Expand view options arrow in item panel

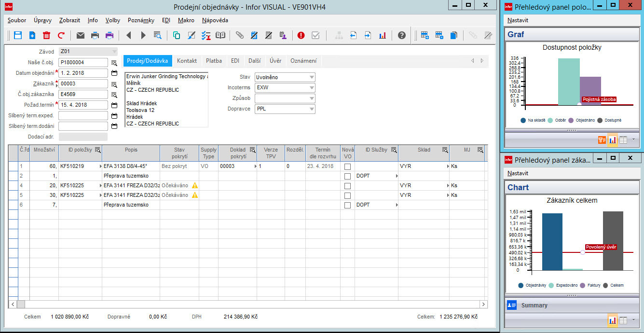[x=632, y=140]
